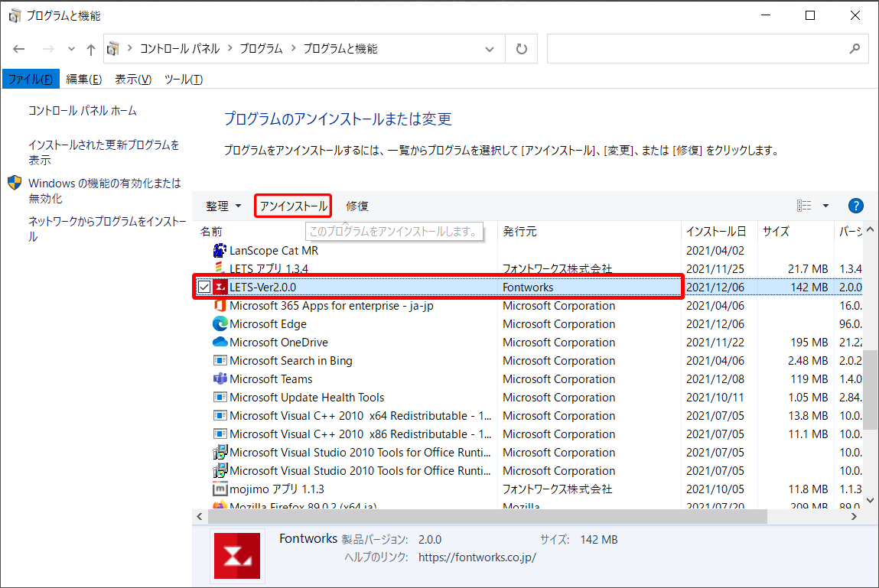The image size is (879, 588).
Task: Click the アンインストール button
Action: pos(293,206)
